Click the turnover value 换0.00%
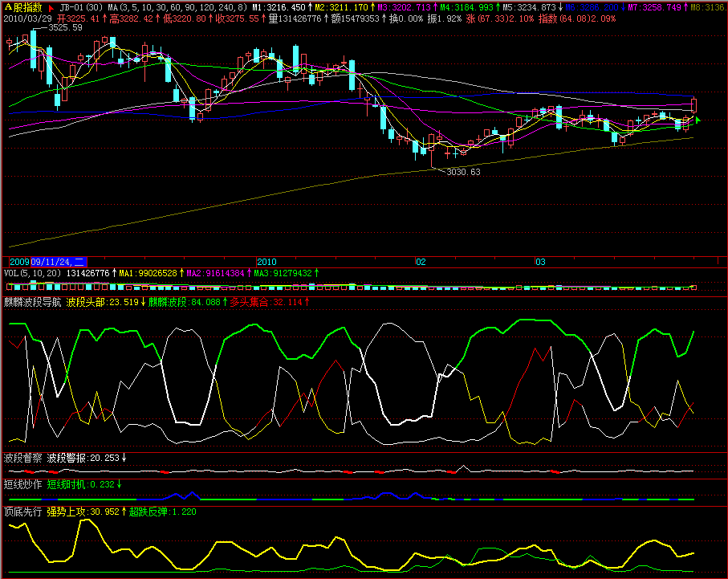Image resolution: width=728 pixels, height=579 pixels. (x=406, y=19)
